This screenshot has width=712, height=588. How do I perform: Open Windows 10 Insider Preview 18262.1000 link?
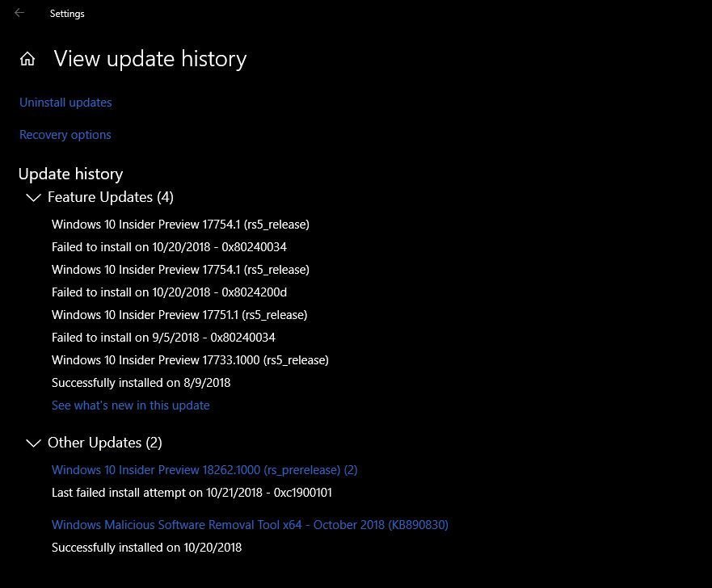[x=204, y=470]
